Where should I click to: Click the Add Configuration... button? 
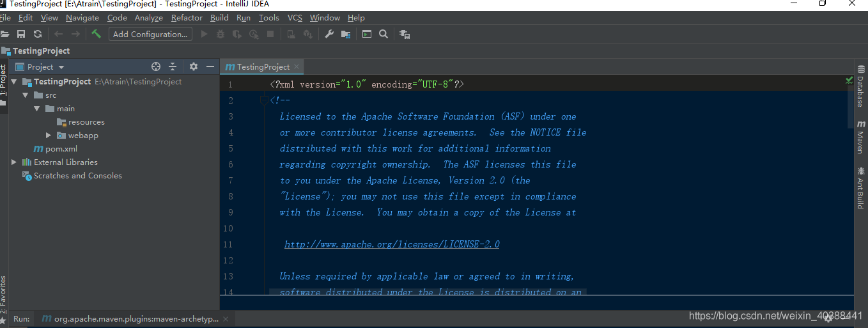(x=150, y=34)
